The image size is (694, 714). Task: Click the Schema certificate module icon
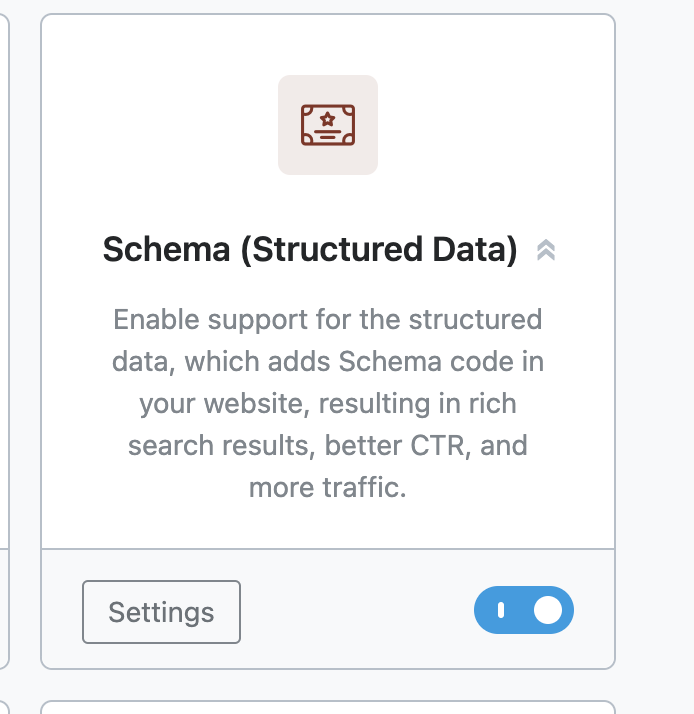tap(328, 125)
